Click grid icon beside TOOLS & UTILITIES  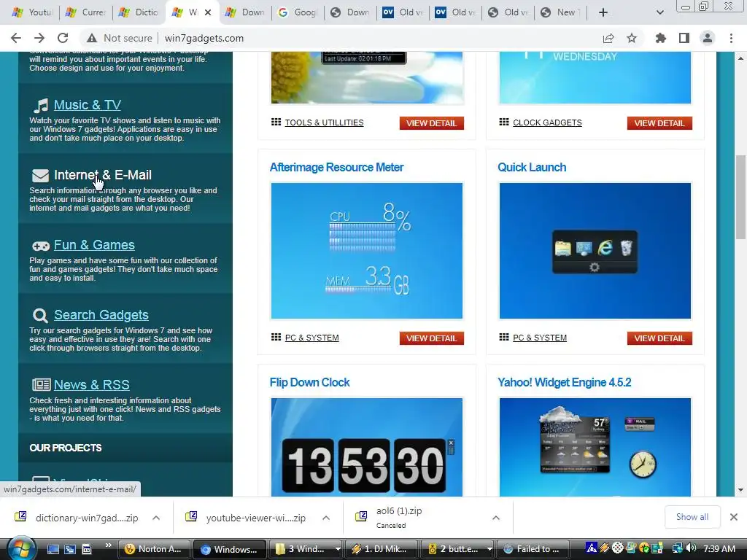[276, 122]
